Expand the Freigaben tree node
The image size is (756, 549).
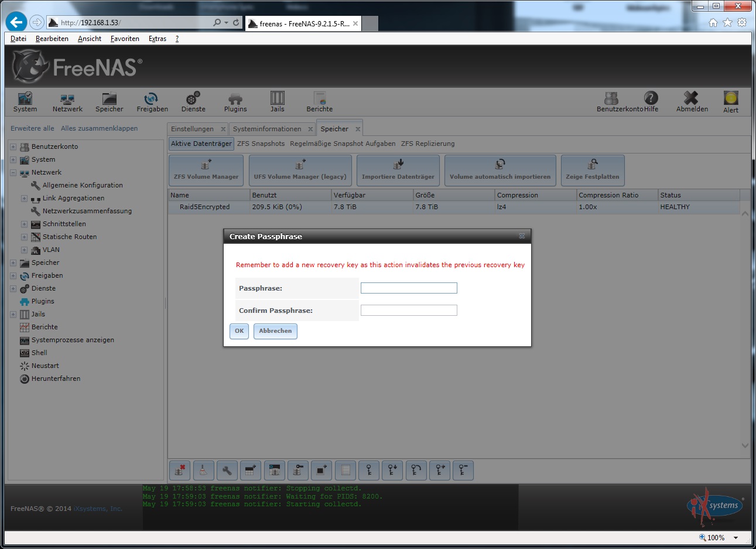tap(13, 275)
